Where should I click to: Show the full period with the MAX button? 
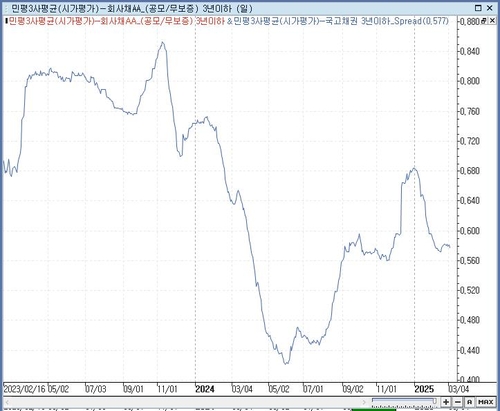(486, 402)
